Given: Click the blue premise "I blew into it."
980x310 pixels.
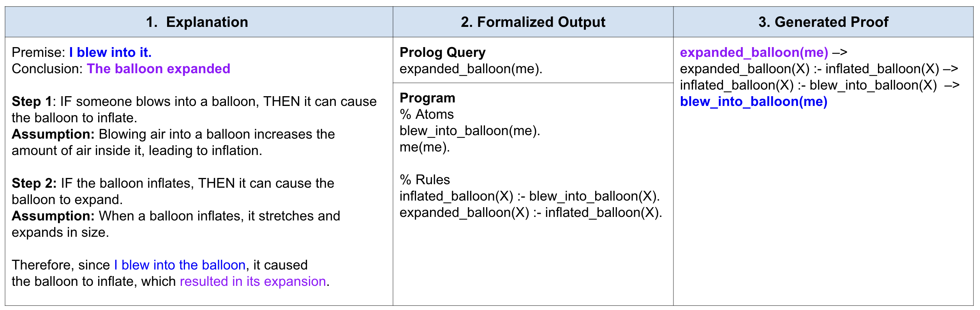Looking at the screenshot, I should [110, 53].
